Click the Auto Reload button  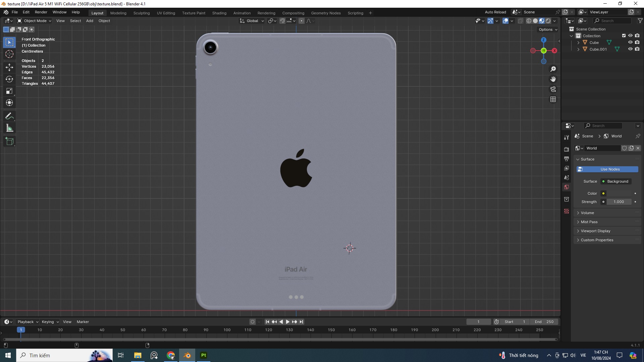tap(495, 12)
